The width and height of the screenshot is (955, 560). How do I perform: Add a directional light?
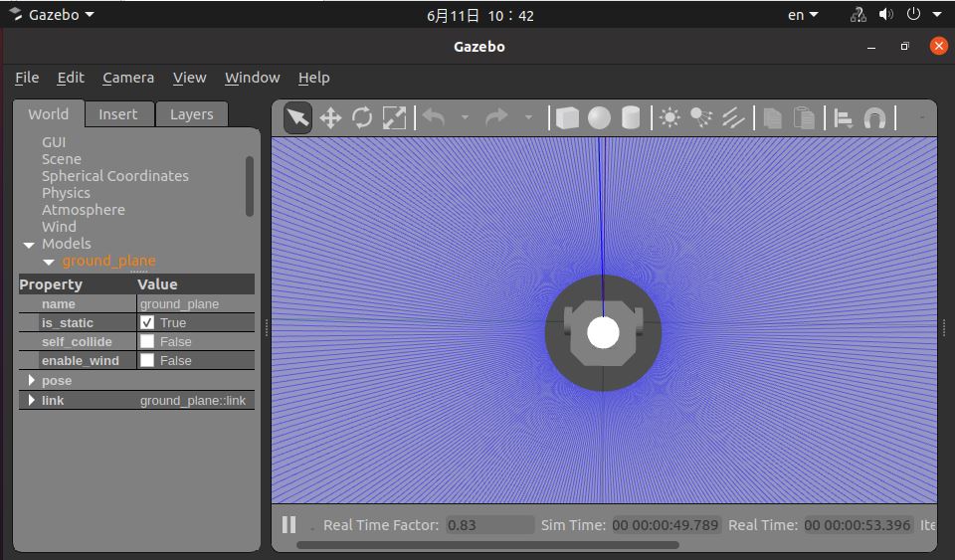click(733, 116)
